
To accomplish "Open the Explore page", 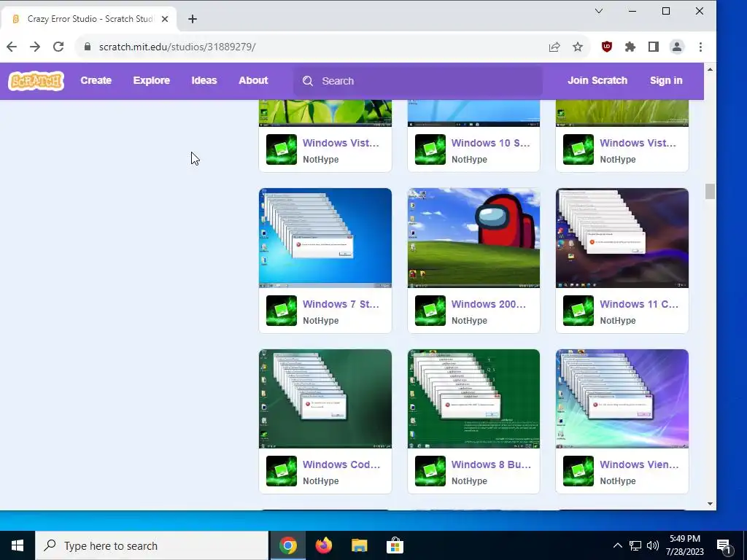I will 152,80.
